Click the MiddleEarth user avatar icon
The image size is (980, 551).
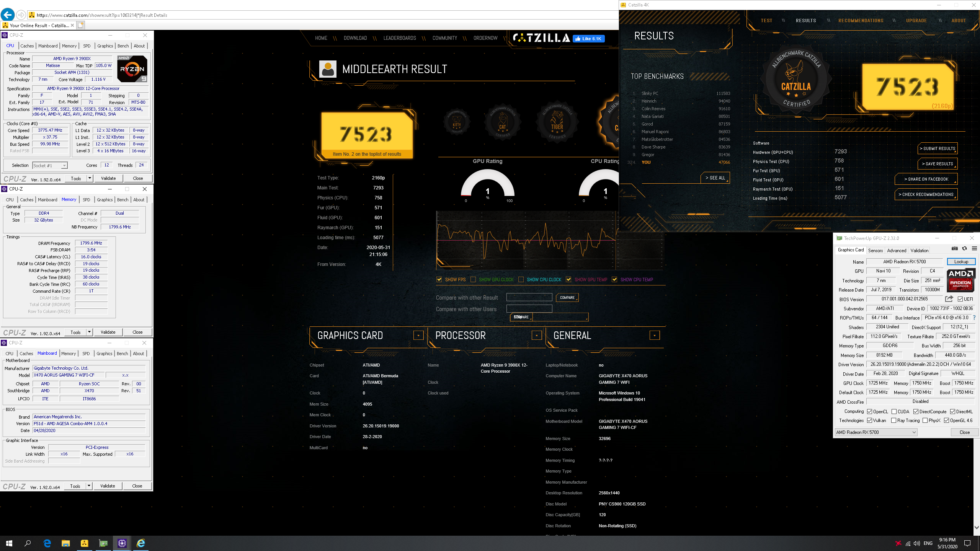(x=328, y=69)
